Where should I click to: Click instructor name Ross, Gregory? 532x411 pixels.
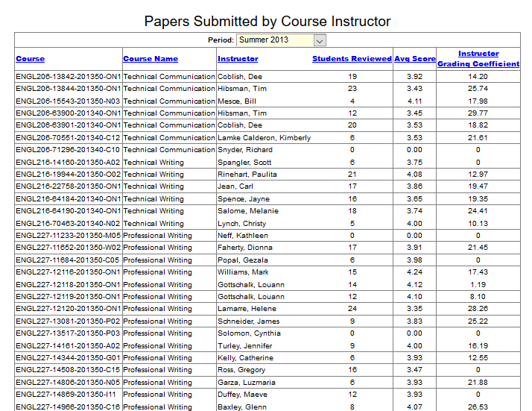[x=241, y=369]
